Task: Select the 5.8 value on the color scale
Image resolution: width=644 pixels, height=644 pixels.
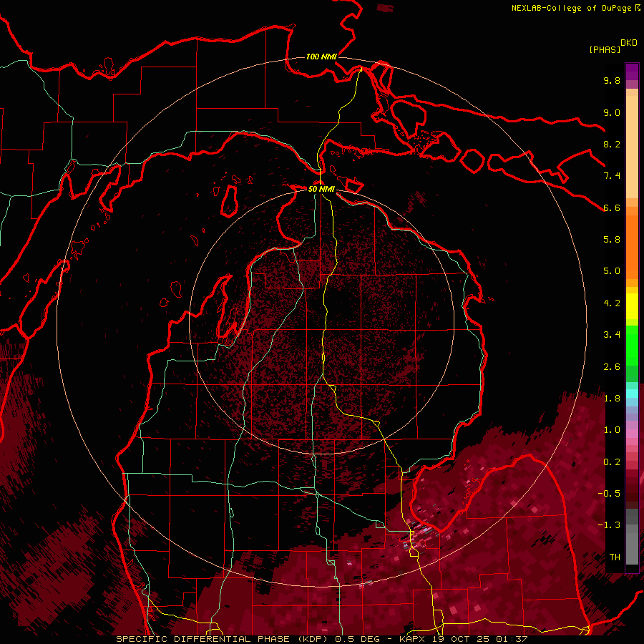Action: click(x=612, y=240)
